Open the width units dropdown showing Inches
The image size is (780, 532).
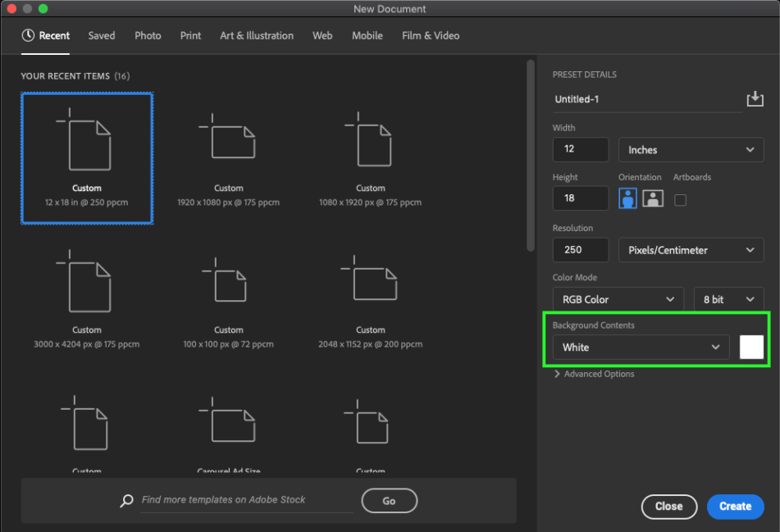point(691,149)
